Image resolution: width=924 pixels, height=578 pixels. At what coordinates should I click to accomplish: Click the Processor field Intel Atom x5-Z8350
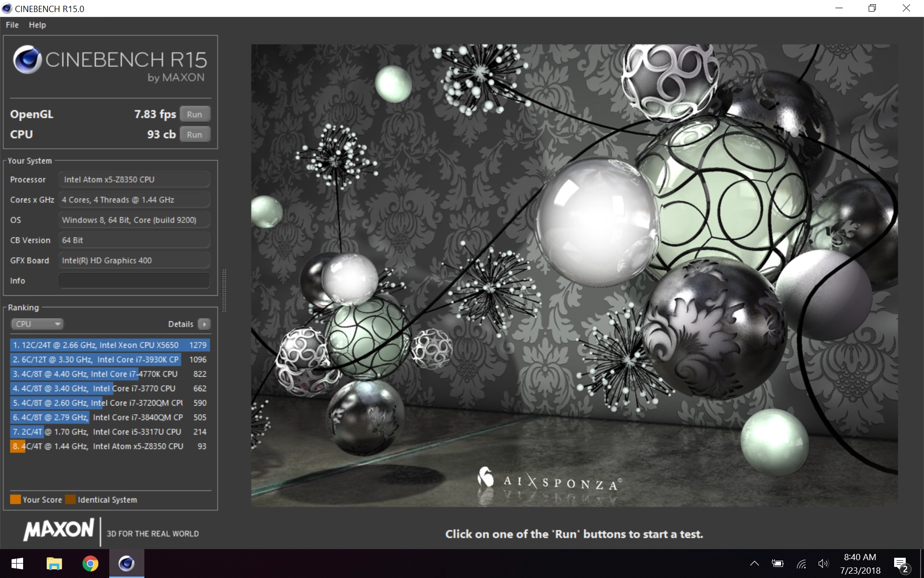coord(134,179)
